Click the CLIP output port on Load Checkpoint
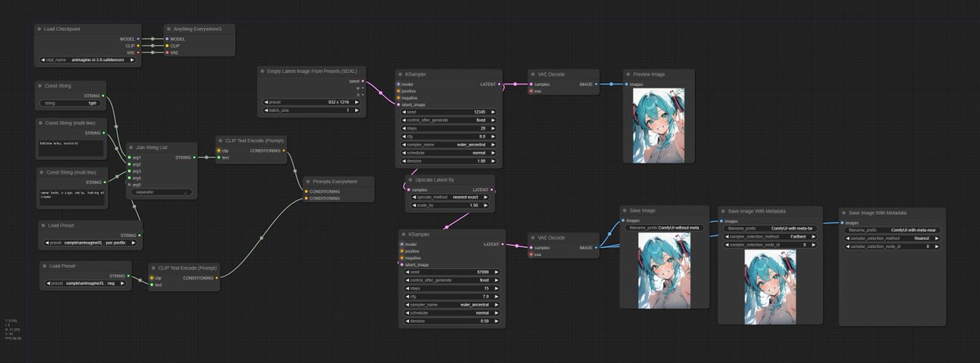Image resolution: width=980 pixels, height=363 pixels. [139, 46]
